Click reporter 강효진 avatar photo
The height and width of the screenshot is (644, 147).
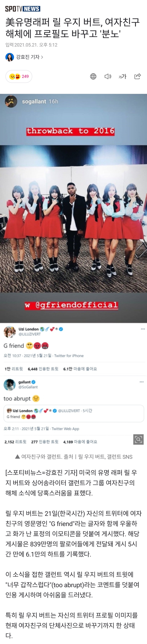click(10, 57)
